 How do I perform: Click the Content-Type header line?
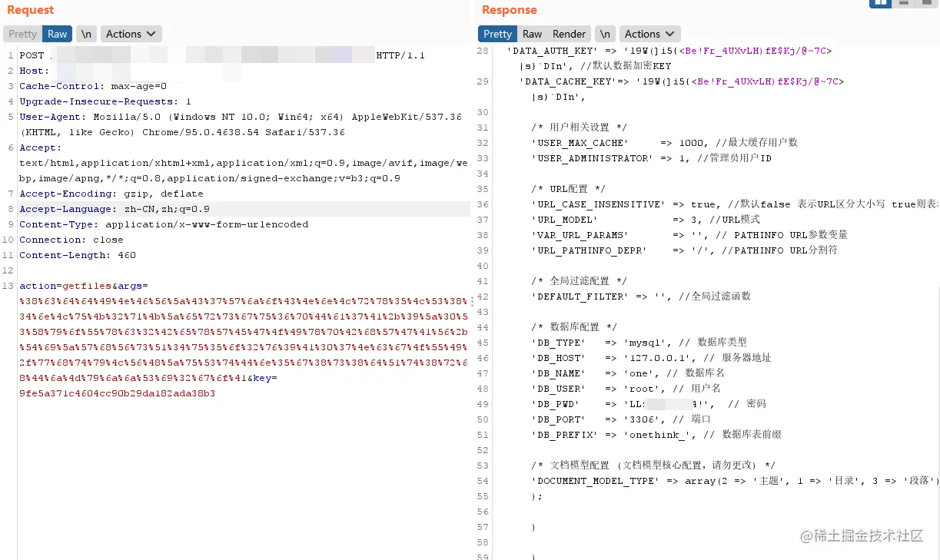click(164, 224)
